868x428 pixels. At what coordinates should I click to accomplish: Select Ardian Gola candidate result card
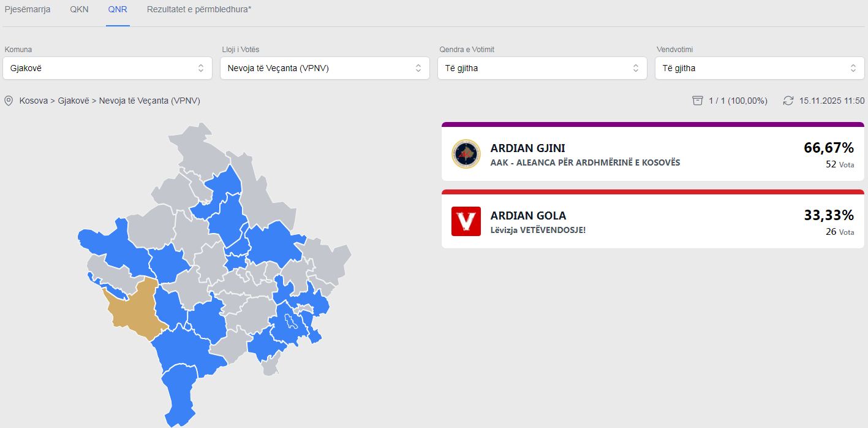652,221
